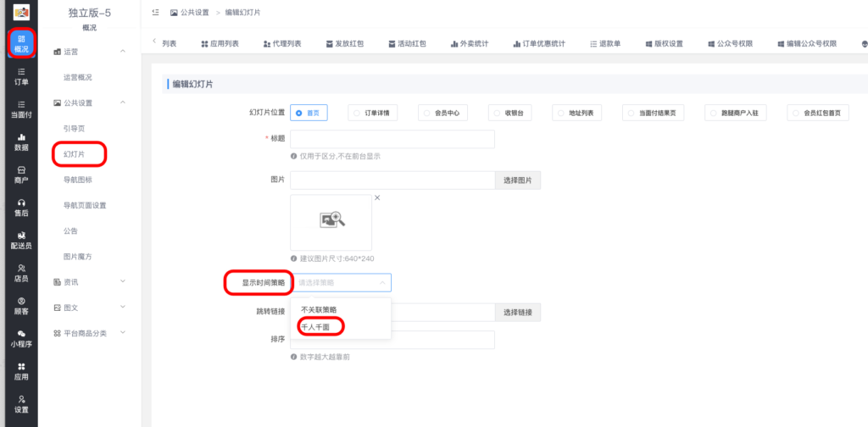Image resolution: width=868 pixels, height=427 pixels.
Task: Open the 配送员 delivery staff section
Action: tap(21, 241)
